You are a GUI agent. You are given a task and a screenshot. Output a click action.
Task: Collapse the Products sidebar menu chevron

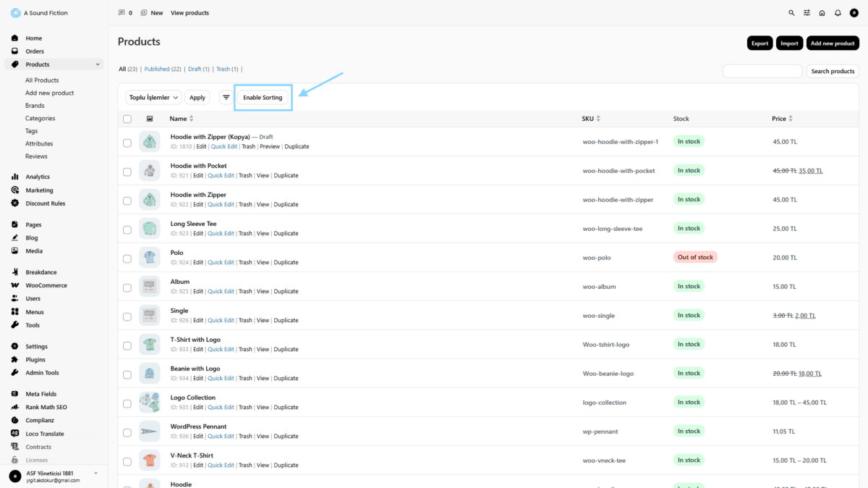98,64
